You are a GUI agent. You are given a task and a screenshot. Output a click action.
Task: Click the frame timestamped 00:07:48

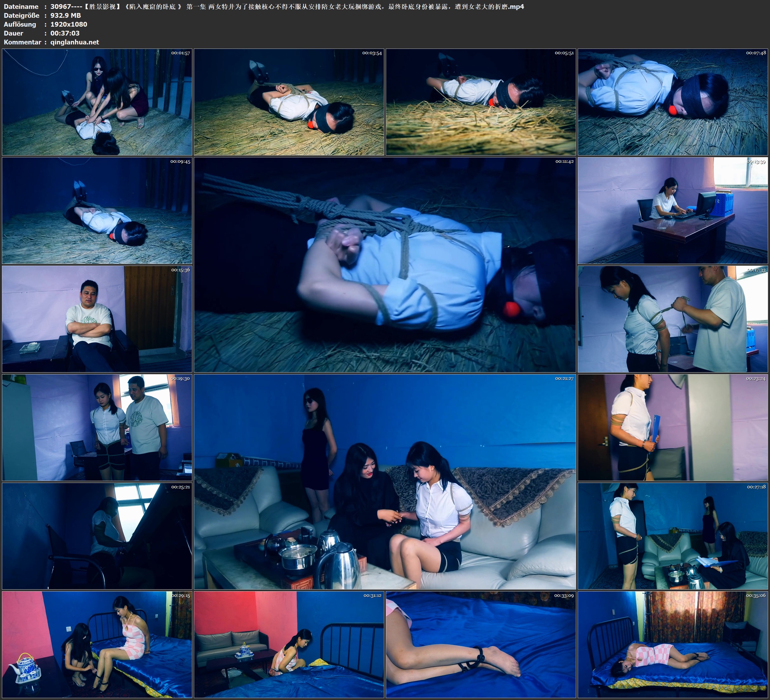pyautogui.click(x=673, y=102)
